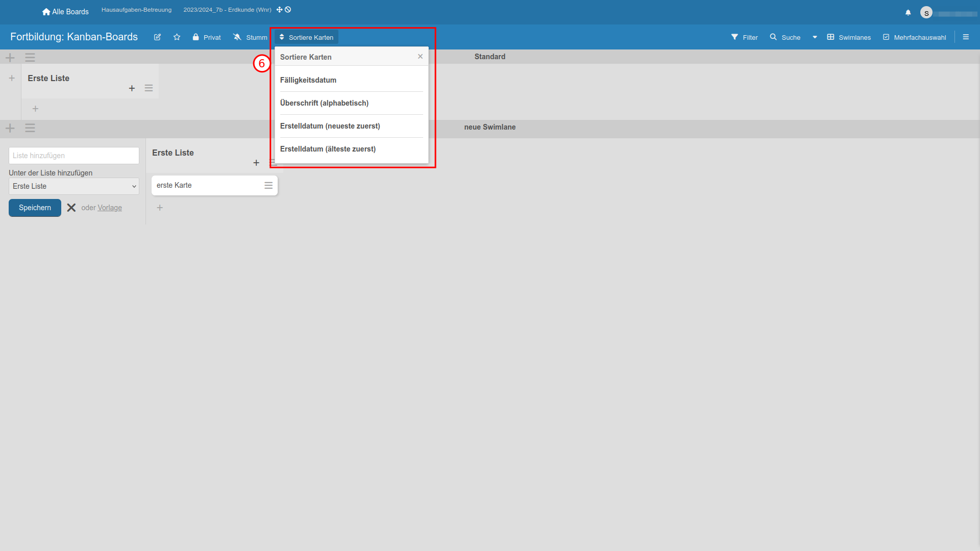Open the erste Karte card

coord(214,185)
